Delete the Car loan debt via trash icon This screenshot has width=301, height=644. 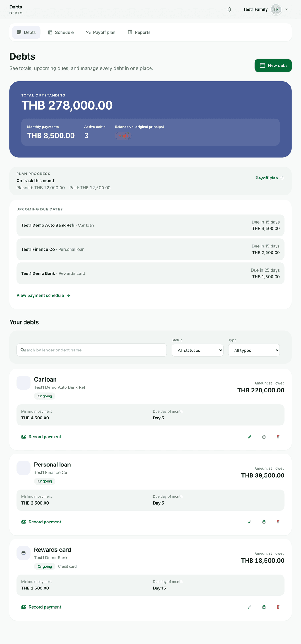278,437
